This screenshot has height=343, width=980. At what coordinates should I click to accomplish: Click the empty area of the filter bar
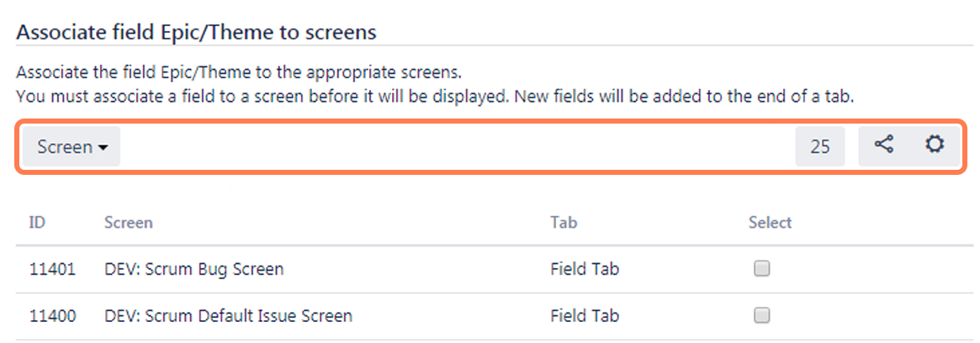pyautogui.click(x=454, y=147)
